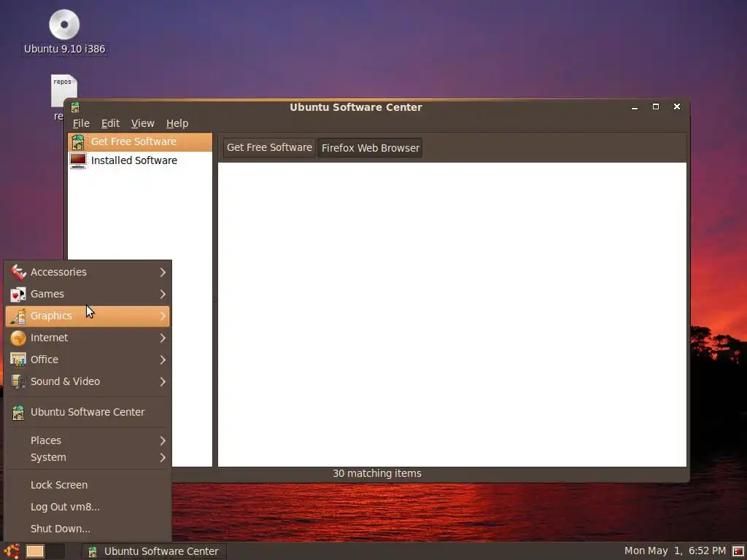747x560 pixels.
Task: Click the Sound & Video film icon
Action: coord(18,382)
